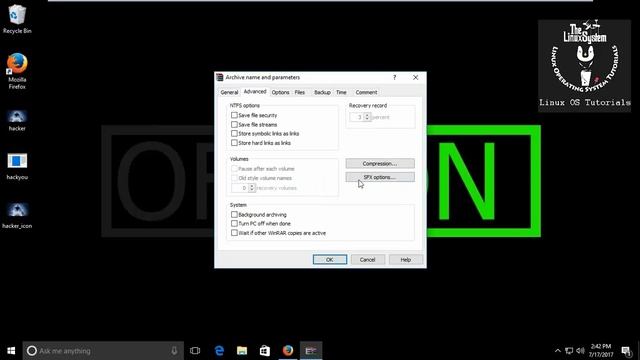Open the Options tab
Image resolution: width=640 pixels, height=360 pixels.
280,93
